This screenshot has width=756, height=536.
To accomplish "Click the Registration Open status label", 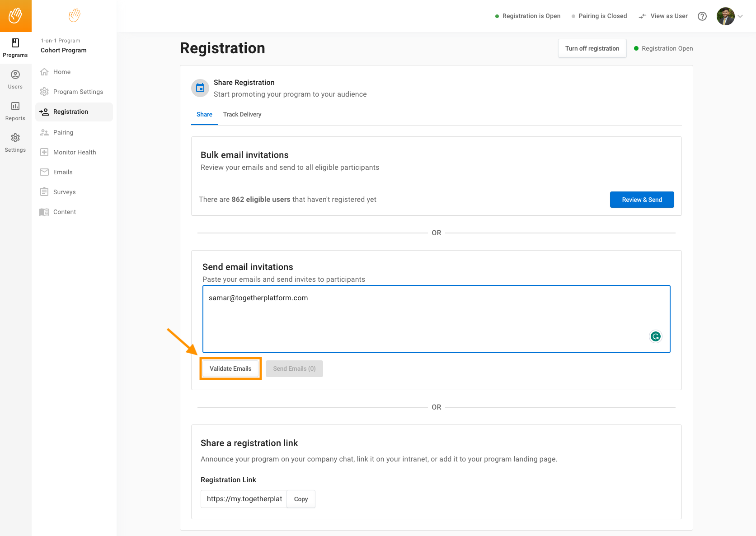I will pos(663,48).
